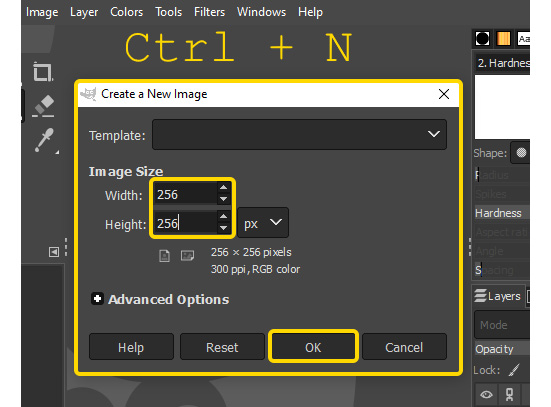
Task: Switch to the Layers tab
Action: tap(498, 296)
